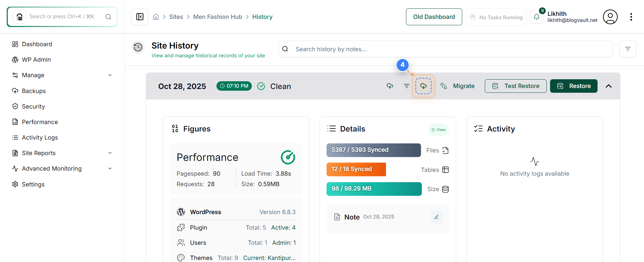Focus the sidebar Search or press Ctrl+K field

pos(62,17)
